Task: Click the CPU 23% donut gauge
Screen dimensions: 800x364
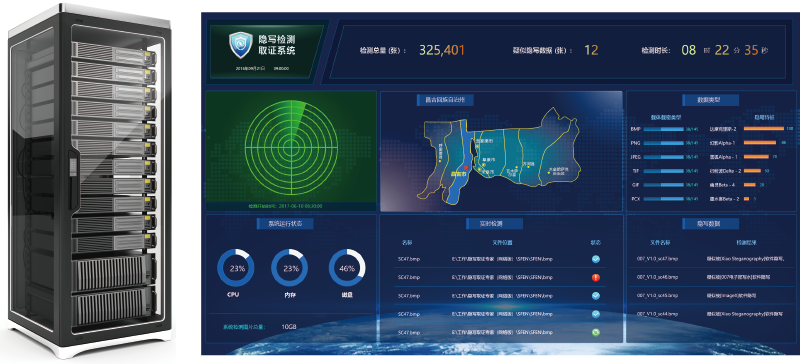Action: coord(236,268)
